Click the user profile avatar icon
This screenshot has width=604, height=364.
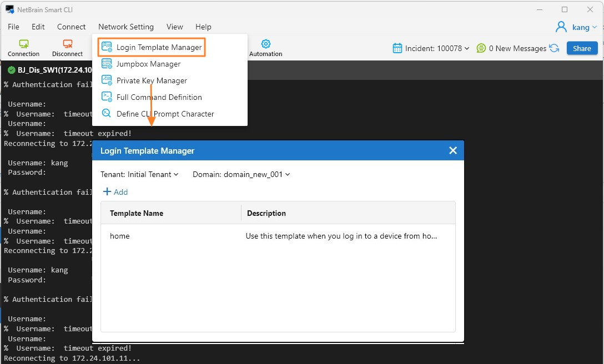pyautogui.click(x=561, y=27)
